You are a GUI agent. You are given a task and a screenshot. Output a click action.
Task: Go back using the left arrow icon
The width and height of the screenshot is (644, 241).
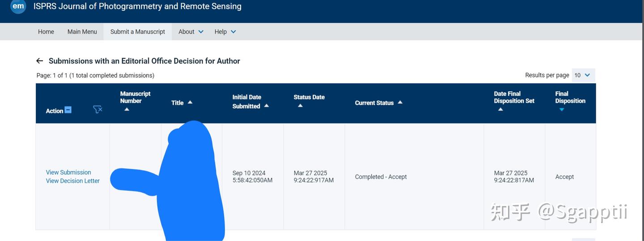tap(40, 61)
